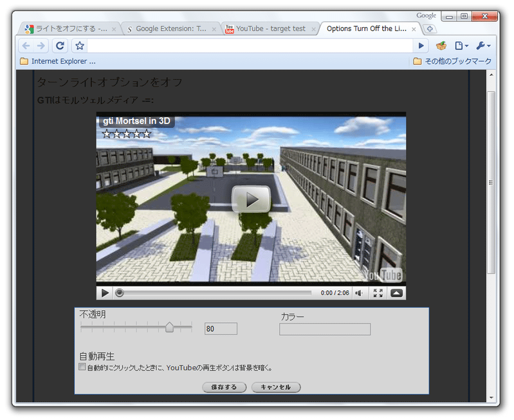
Task: Click the カラー color input field
Action: pyautogui.click(x=325, y=329)
